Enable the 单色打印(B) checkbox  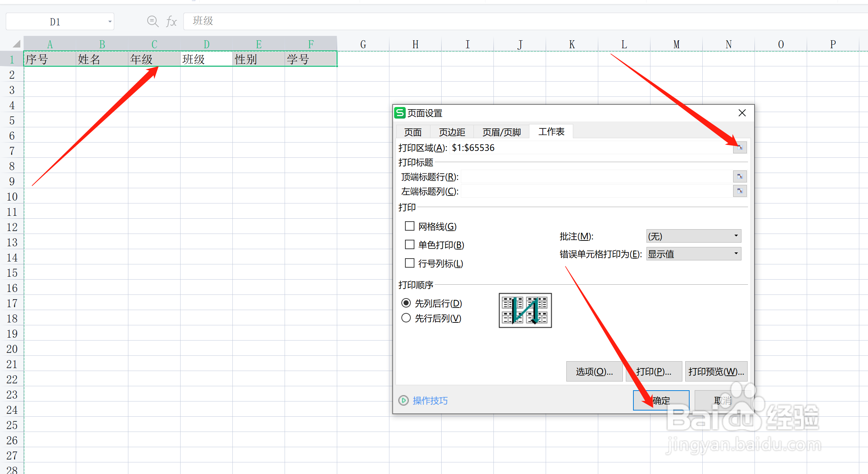[409, 245]
